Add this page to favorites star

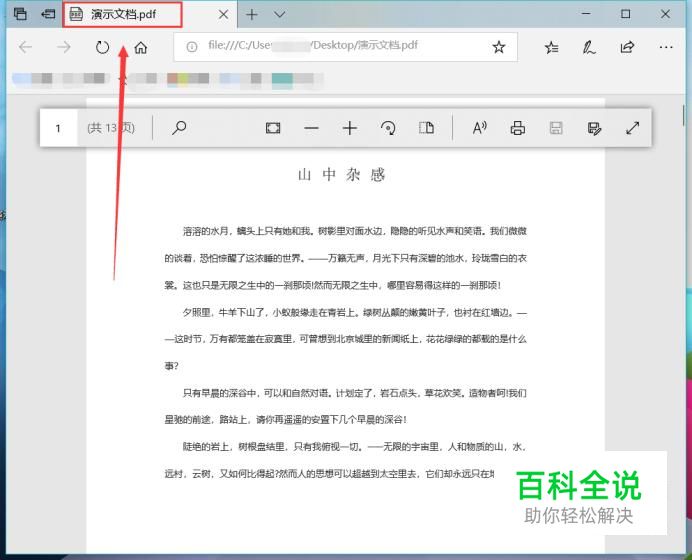pyautogui.click(x=499, y=47)
